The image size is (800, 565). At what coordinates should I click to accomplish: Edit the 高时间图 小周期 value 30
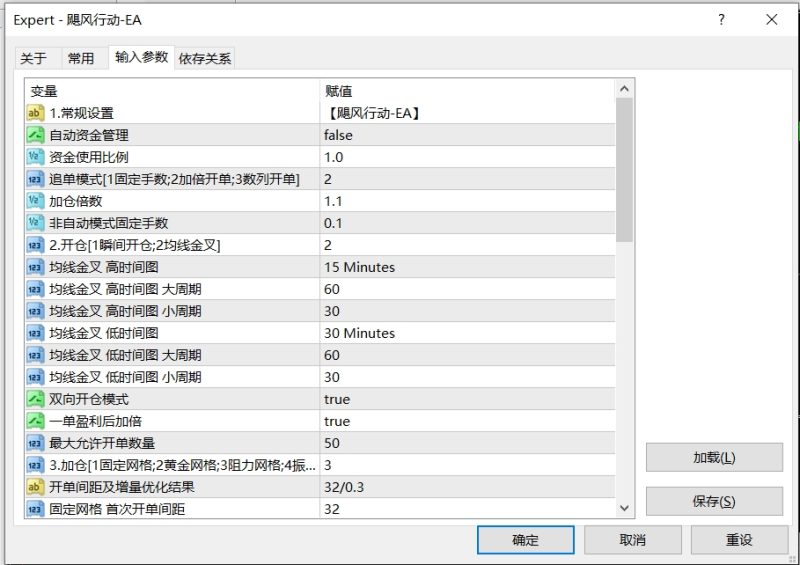[467, 311]
